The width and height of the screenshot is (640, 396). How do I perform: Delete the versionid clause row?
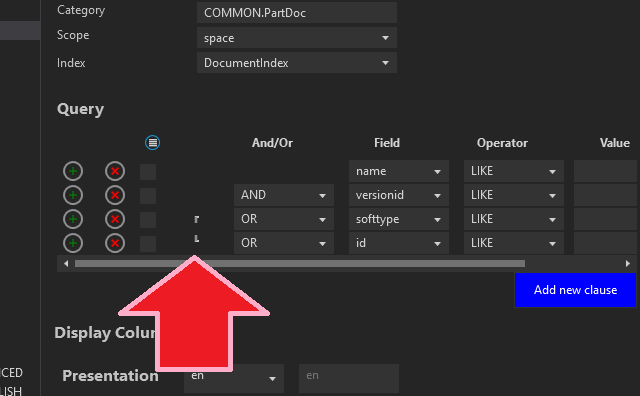115,195
